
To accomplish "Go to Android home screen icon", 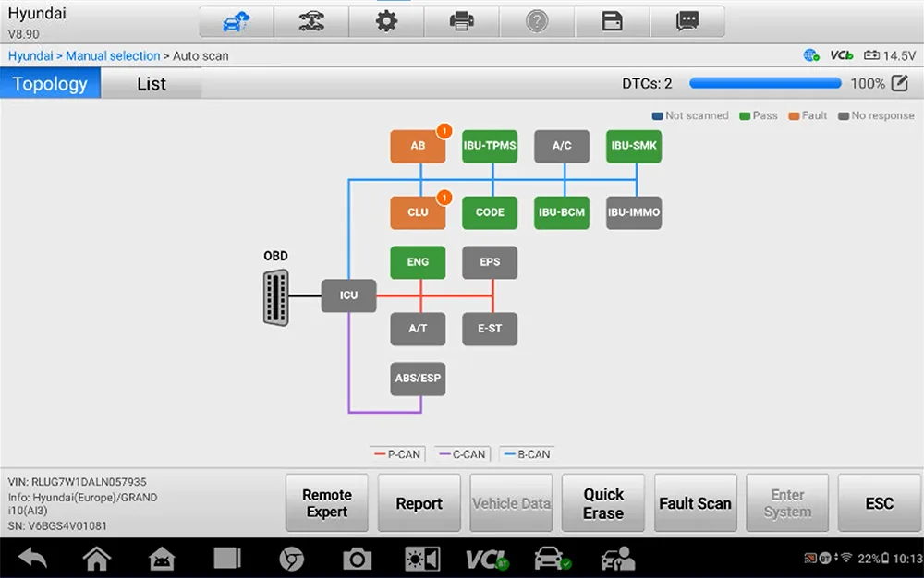I will pyautogui.click(x=97, y=559).
